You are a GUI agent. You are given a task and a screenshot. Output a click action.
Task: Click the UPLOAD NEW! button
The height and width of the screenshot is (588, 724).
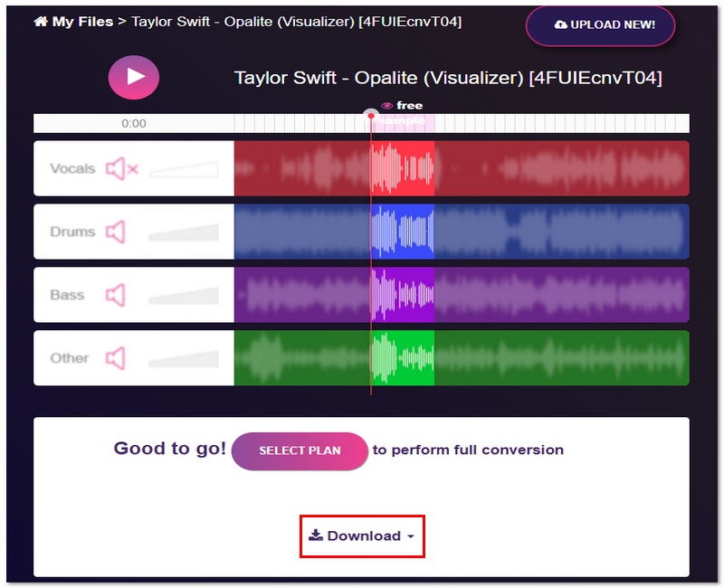tap(600, 24)
